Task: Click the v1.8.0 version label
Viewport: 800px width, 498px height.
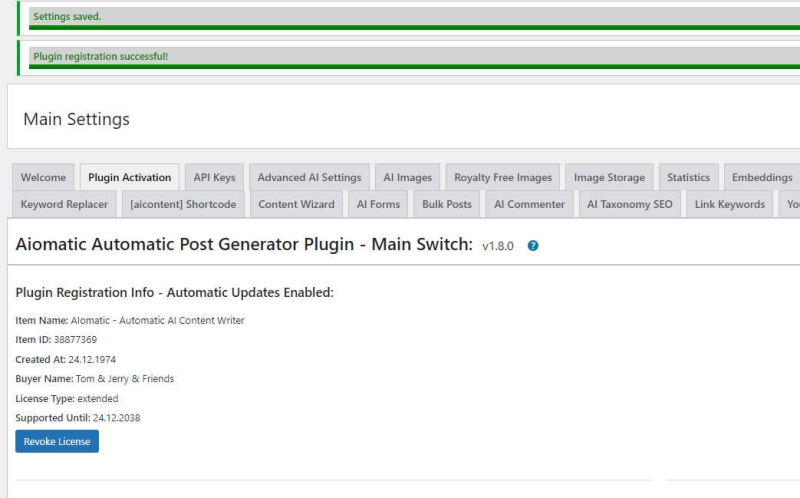Action: point(497,246)
